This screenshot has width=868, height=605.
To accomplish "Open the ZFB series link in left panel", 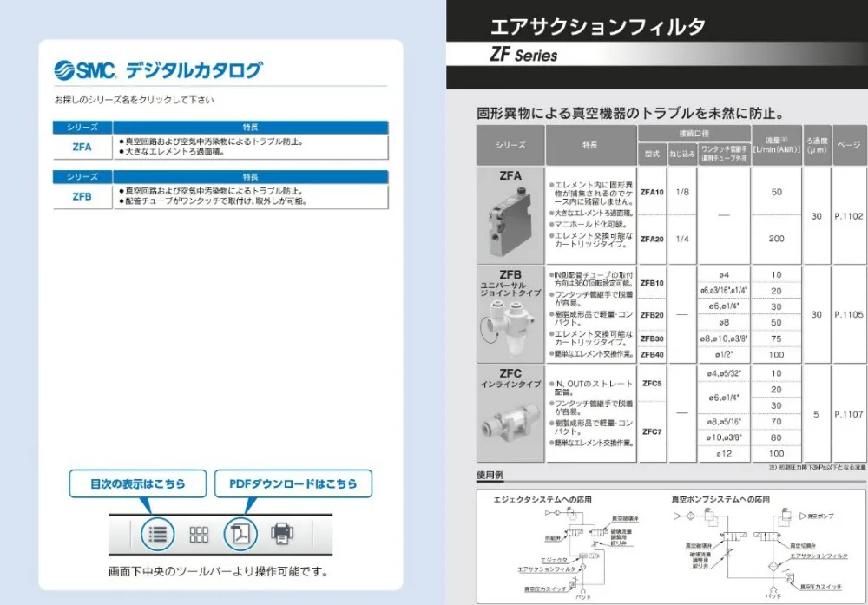I will pyautogui.click(x=82, y=197).
